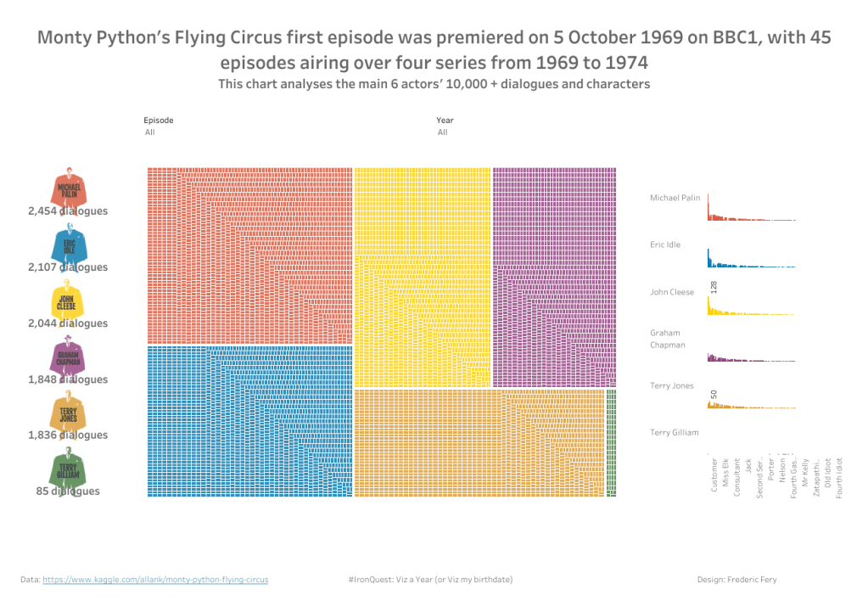Select the Terry Jones bar chart row label
This screenshot has width=868, height=601.
672,386
